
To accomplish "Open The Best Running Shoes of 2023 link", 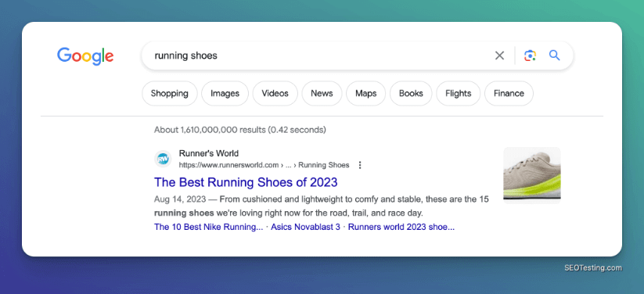I will (x=246, y=182).
